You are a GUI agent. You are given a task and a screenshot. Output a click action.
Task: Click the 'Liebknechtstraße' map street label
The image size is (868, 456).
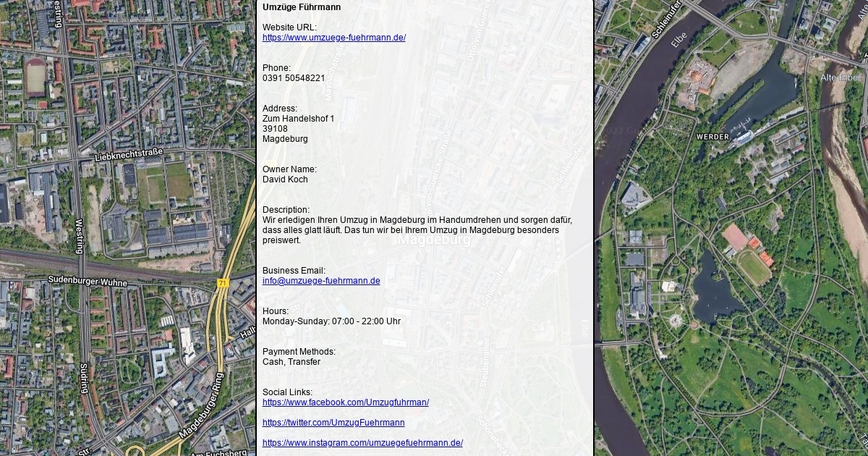point(129,154)
